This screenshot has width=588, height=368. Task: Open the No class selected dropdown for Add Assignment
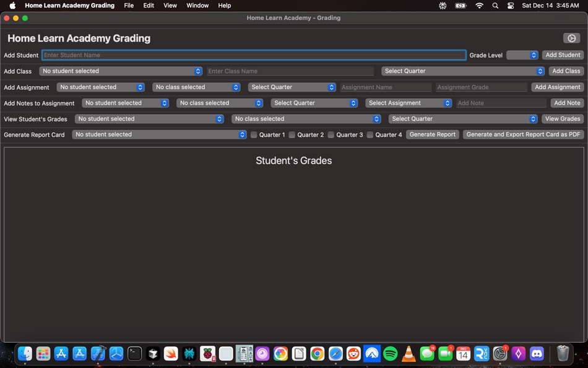pyautogui.click(x=196, y=87)
